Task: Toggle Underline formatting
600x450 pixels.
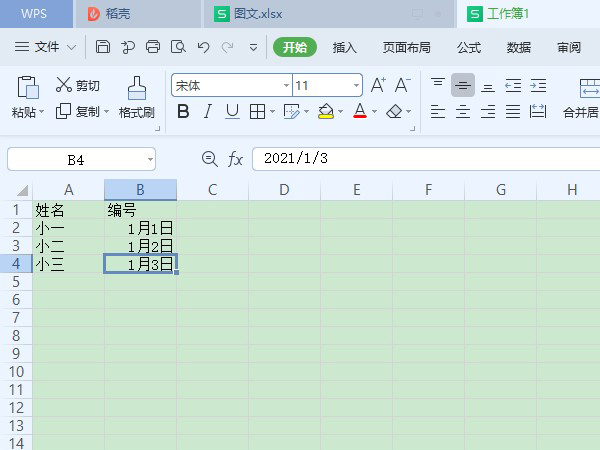Action: (x=232, y=112)
